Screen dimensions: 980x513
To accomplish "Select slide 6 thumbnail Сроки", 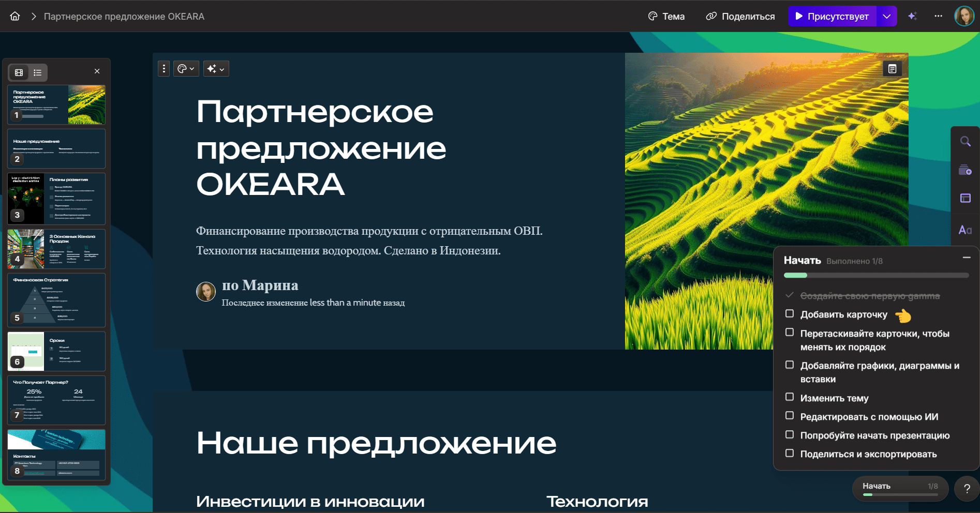I will (56, 351).
